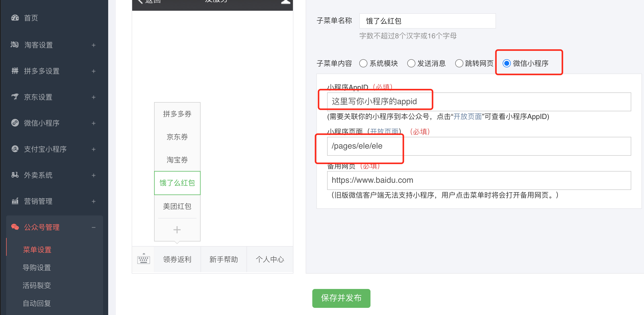Select 淘宝券 submenu entry
This screenshot has width=644, height=315.
coord(177,160)
